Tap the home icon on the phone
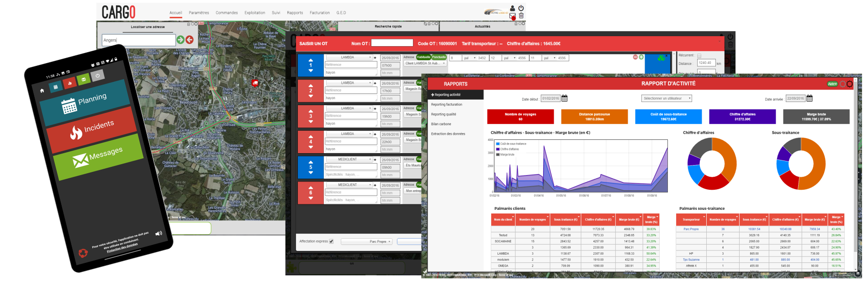This screenshot has height=288, width=868. pyautogui.click(x=42, y=91)
